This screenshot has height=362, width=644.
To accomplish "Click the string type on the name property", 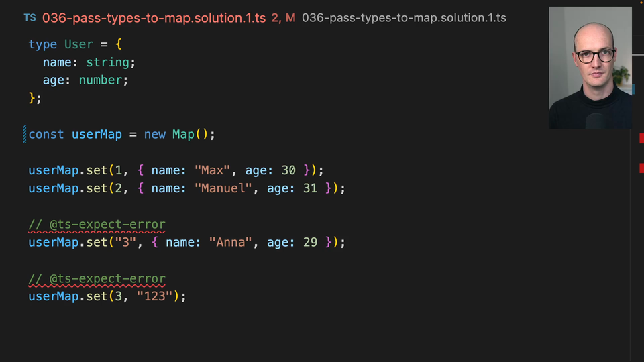I will (107, 62).
